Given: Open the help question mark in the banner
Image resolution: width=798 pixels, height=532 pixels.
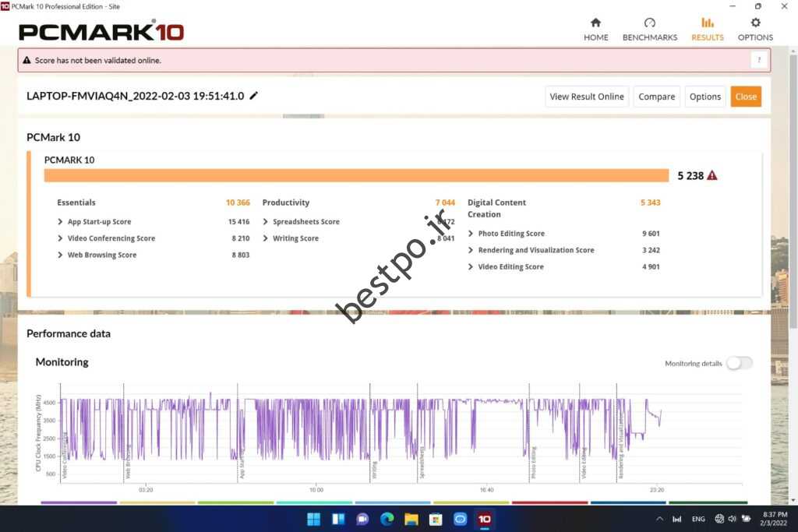Looking at the screenshot, I should click(759, 60).
